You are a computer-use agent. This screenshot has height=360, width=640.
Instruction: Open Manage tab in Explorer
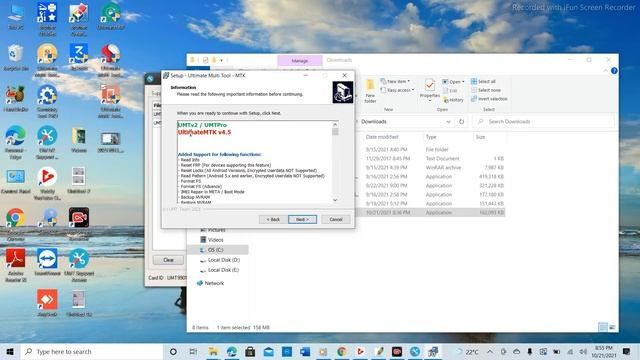[x=300, y=60]
